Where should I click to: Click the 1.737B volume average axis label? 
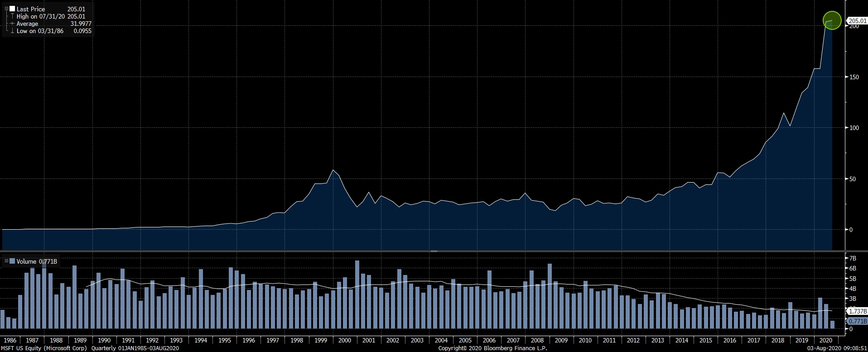click(x=857, y=312)
